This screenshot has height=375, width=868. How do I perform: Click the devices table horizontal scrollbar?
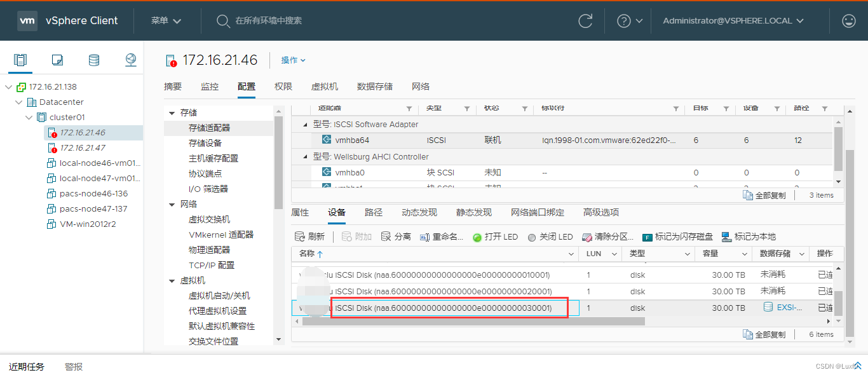pyautogui.click(x=473, y=322)
